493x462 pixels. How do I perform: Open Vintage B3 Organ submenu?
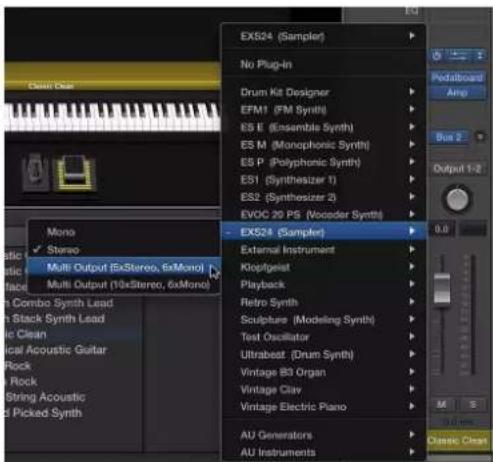point(324,372)
